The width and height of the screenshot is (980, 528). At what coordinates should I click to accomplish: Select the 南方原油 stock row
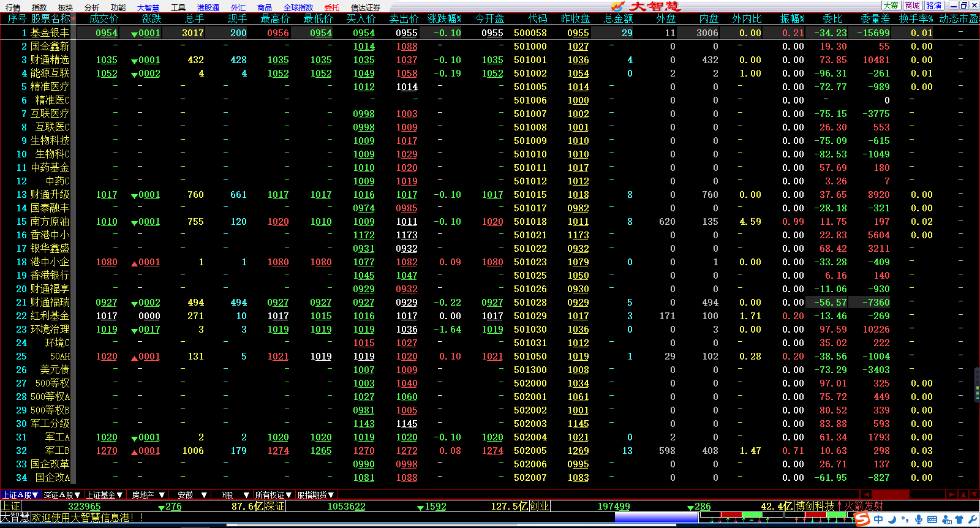[50, 222]
